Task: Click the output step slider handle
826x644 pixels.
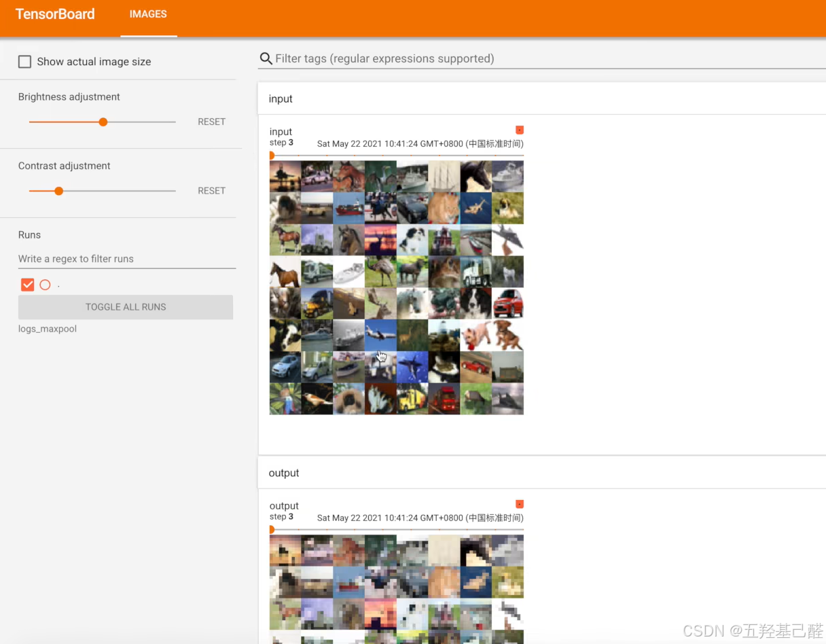Action: [271, 529]
